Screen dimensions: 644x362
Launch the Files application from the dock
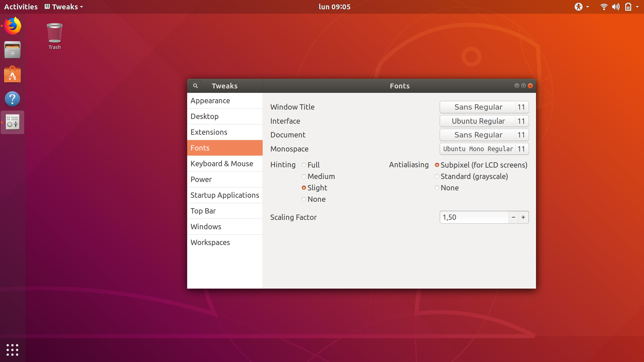click(x=12, y=50)
